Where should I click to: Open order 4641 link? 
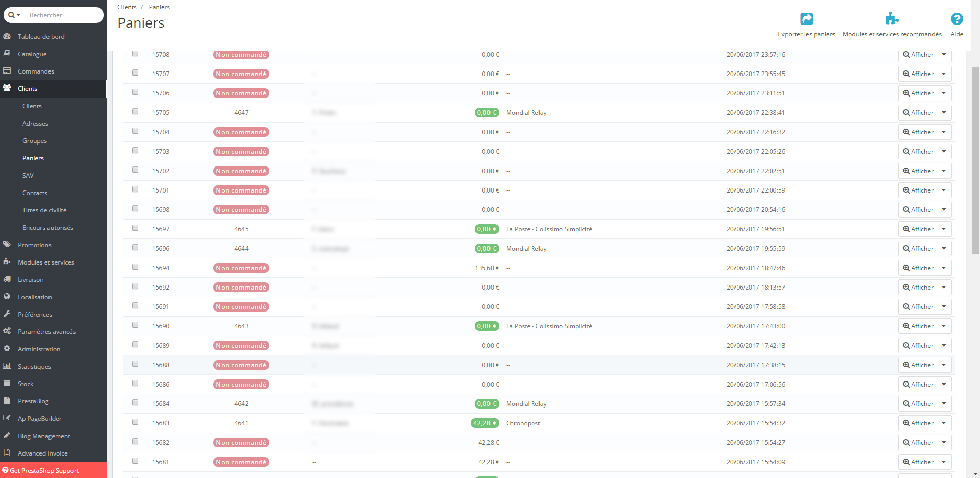pyautogui.click(x=241, y=423)
